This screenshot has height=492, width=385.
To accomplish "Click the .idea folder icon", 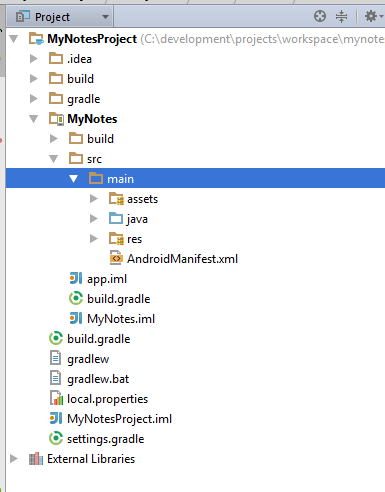I will (x=56, y=58).
